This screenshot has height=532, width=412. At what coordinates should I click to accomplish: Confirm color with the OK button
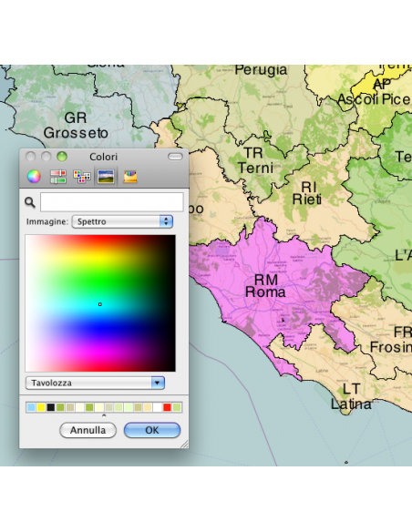(x=152, y=430)
